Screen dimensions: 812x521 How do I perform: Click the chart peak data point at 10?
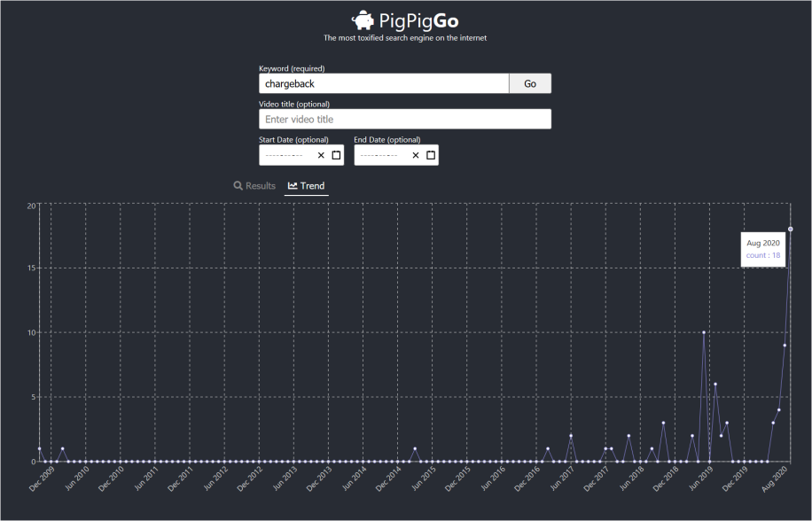click(704, 332)
